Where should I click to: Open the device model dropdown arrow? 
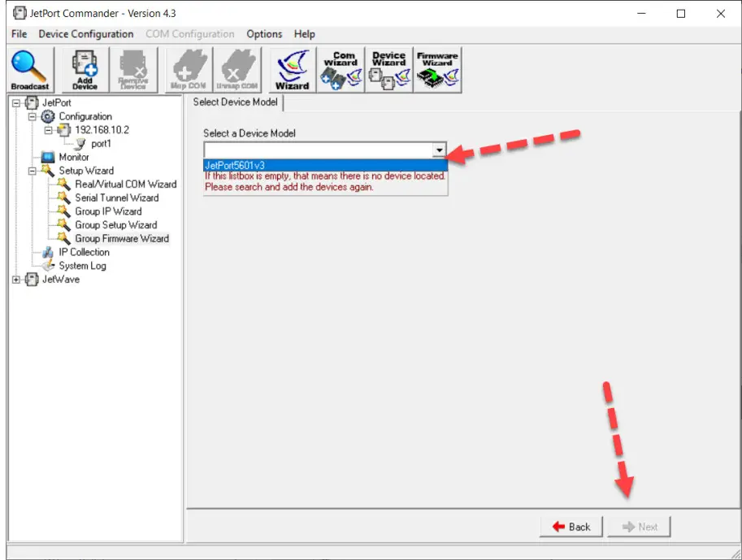click(439, 150)
